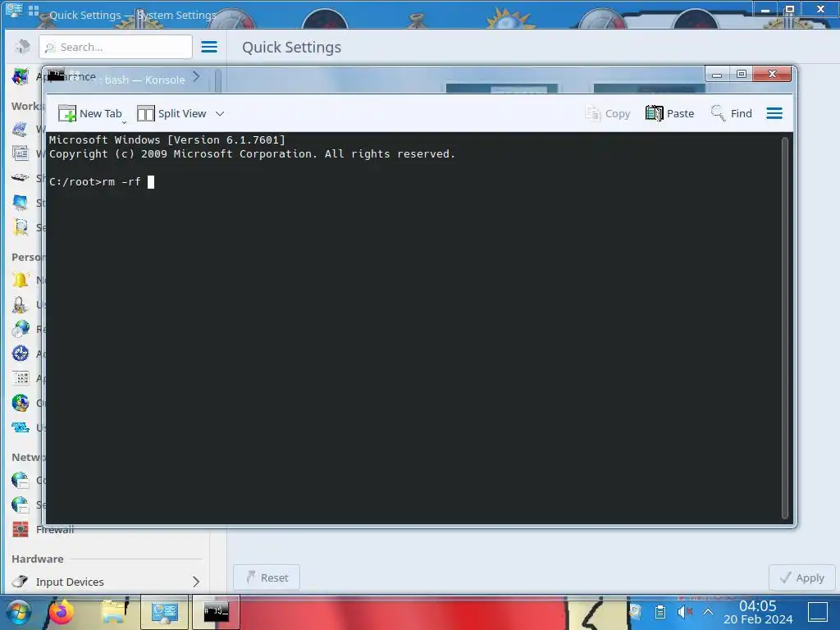
Task: Show hidden tray icons arrow
Action: (x=708, y=611)
